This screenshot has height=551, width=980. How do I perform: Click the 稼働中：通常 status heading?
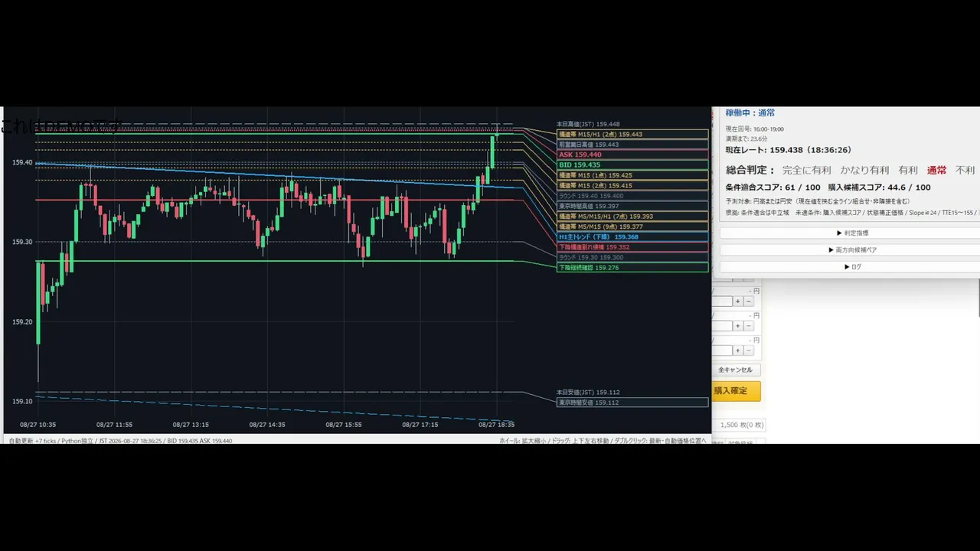(x=750, y=113)
